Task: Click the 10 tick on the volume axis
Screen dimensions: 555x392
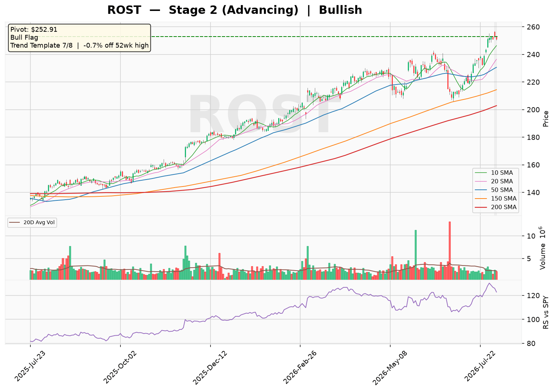Action: (532, 236)
